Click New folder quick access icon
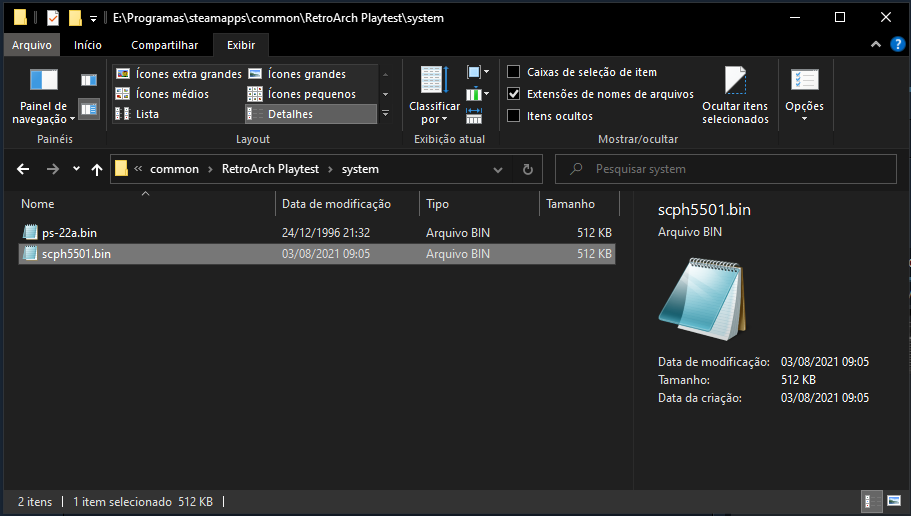 pyautogui.click(x=75, y=18)
